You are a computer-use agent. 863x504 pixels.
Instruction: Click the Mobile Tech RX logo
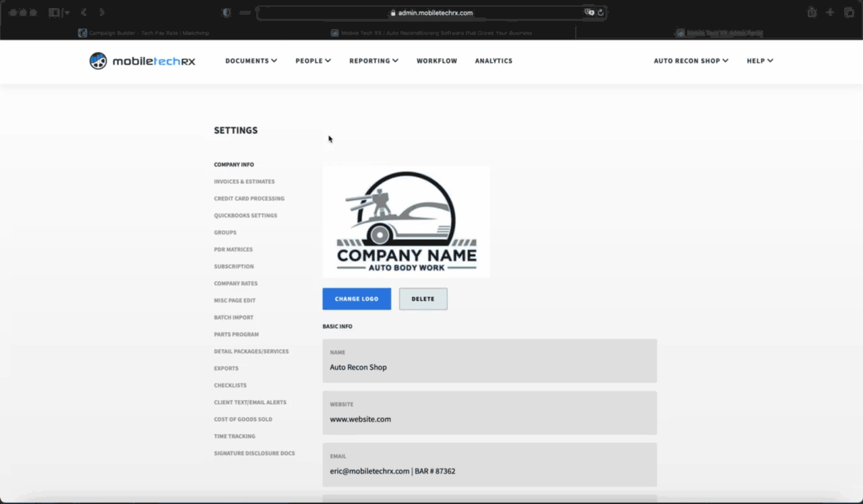(142, 61)
